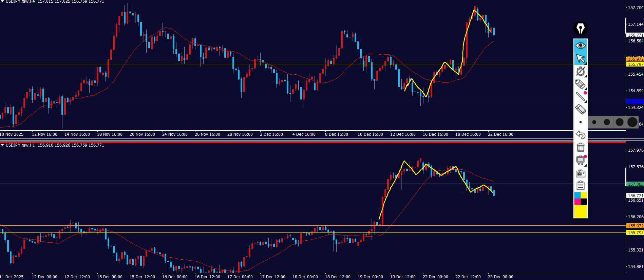644x280 pixels.
Task: Open the whiteboard easel tool
Action: point(580,160)
